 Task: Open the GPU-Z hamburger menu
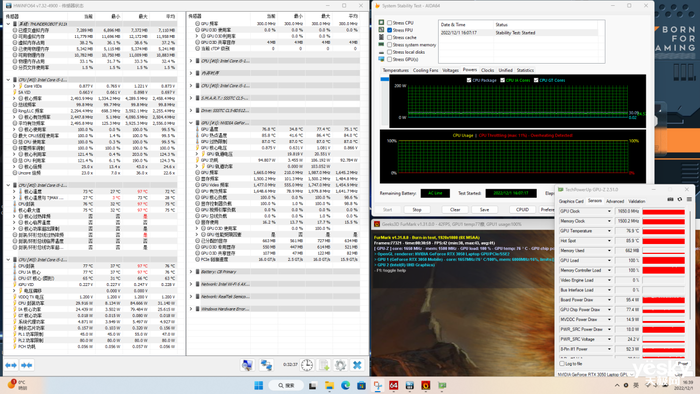coord(689,199)
